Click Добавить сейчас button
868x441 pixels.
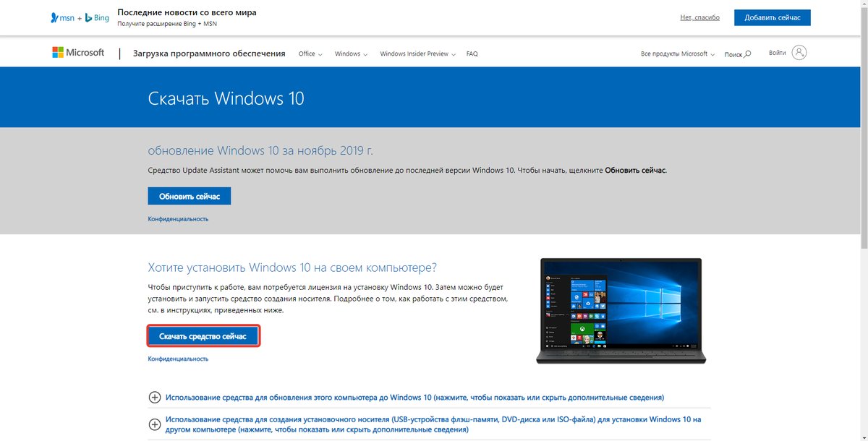point(773,17)
